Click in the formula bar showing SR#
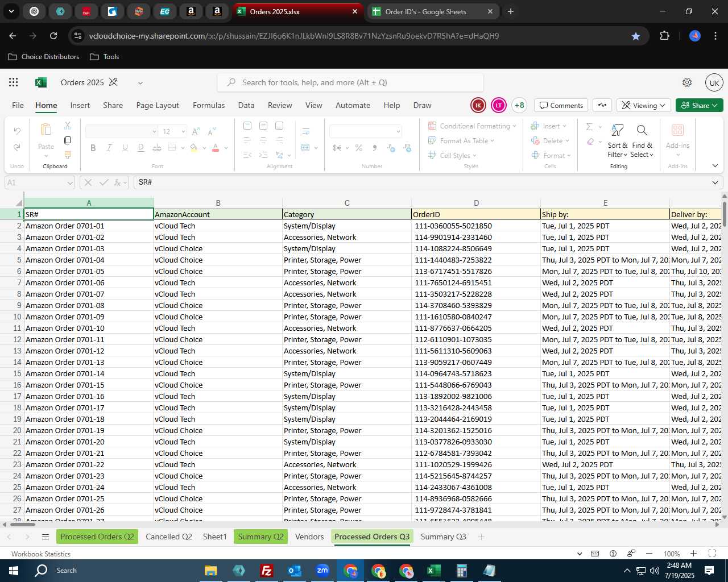 click(421, 182)
